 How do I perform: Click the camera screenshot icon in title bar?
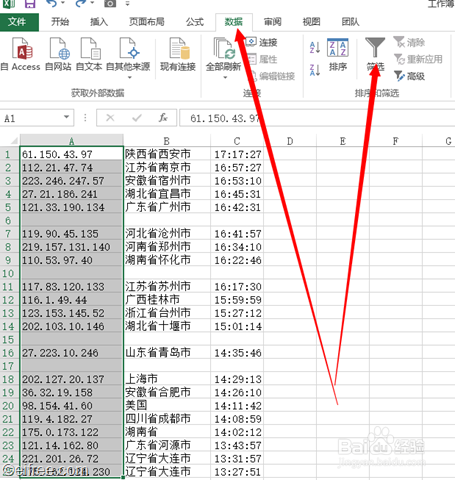click(x=110, y=3)
